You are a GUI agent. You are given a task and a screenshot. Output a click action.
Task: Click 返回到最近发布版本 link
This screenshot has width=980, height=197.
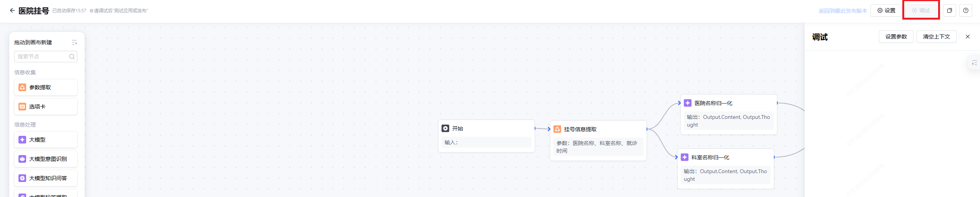point(842,11)
